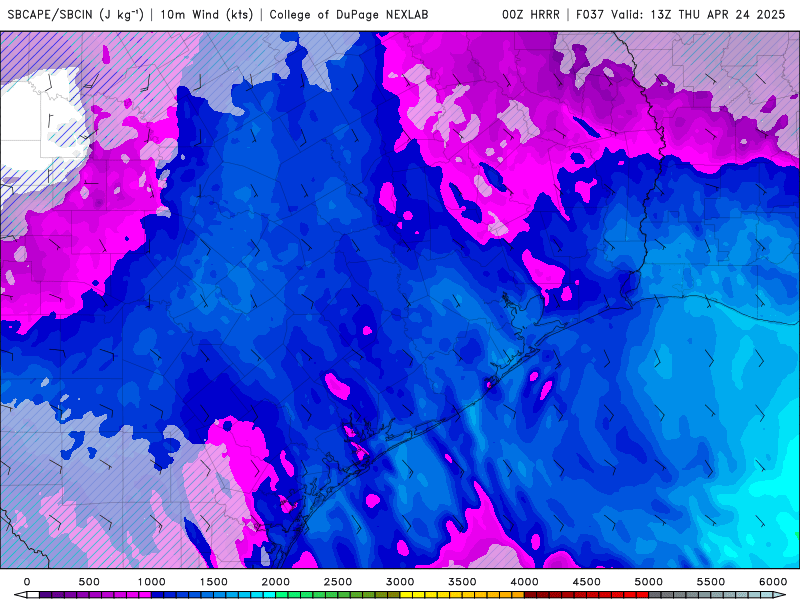Image resolution: width=800 pixels, height=600 pixels.
Task: Click the 4000 label on the color scale
Action: pyautogui.click(x=524, y=582)
